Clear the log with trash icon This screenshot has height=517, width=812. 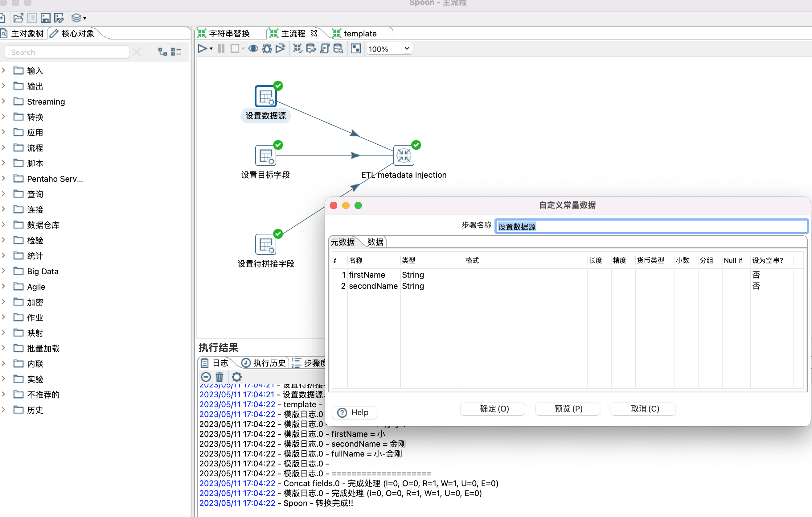[x=219, y=377]
